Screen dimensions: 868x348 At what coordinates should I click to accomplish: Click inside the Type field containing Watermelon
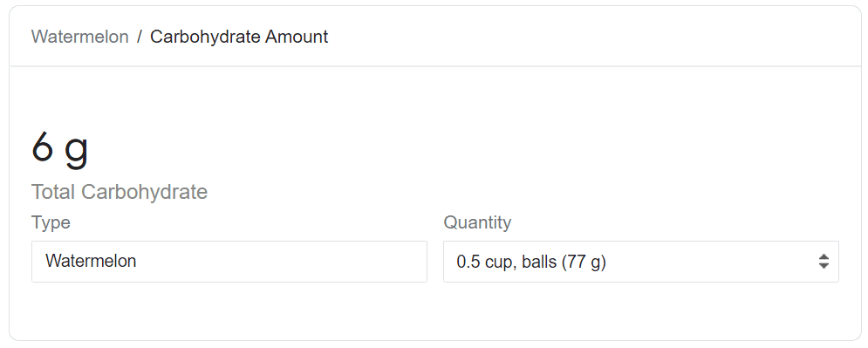tap(229, 261)
